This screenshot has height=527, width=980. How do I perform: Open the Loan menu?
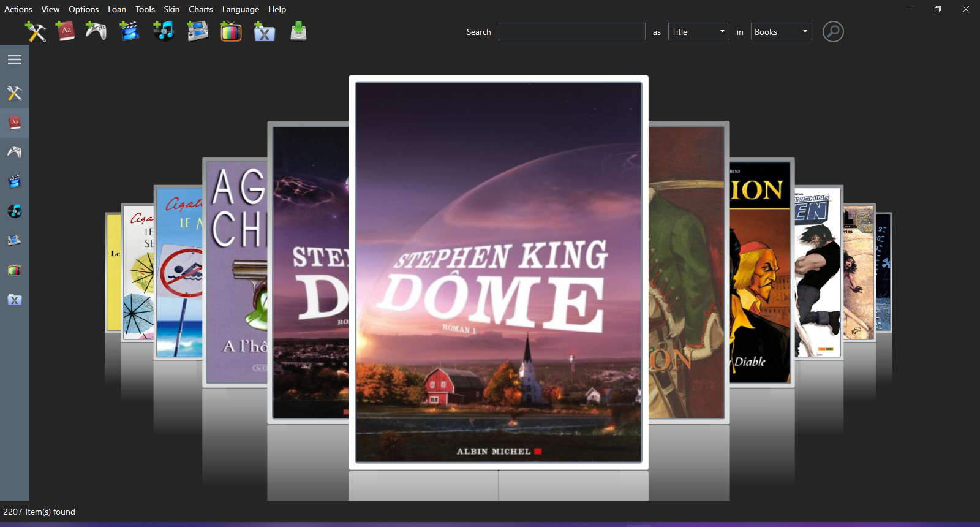pos(116,9)
